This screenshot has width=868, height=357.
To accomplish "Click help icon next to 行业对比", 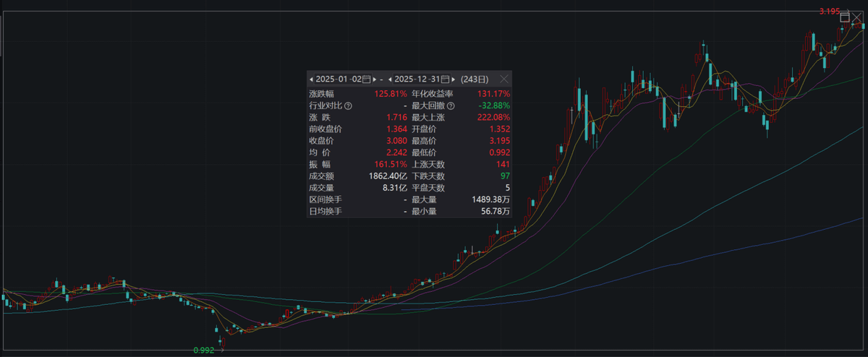I will coord(348,106).
